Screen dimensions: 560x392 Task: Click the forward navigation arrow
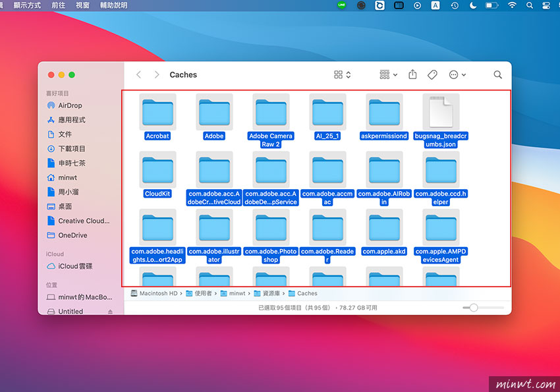pos(156,74)
